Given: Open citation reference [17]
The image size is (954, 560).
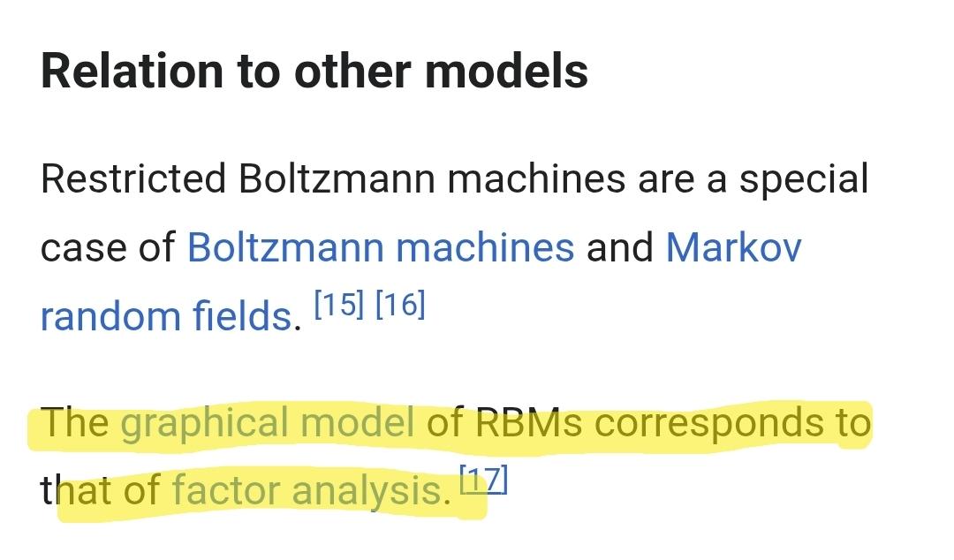Looking at the screenshot, I should (x=484, y=480).
